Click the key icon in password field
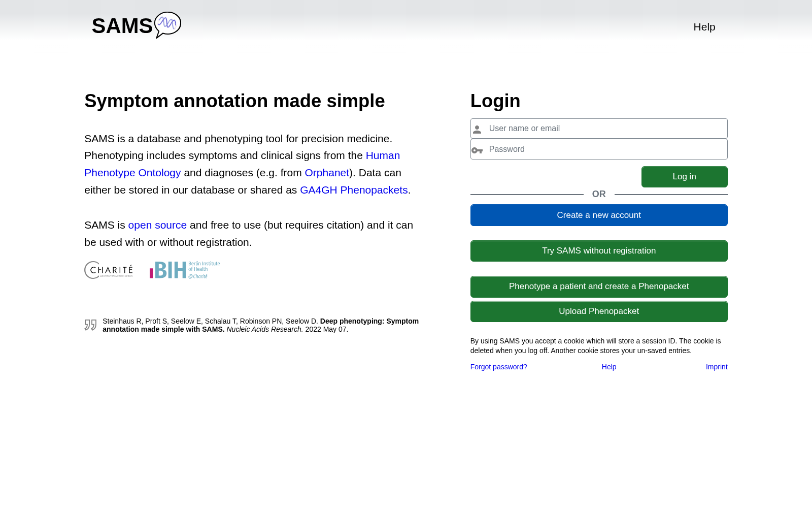This screenshot has width=812, height=508. 477,150
